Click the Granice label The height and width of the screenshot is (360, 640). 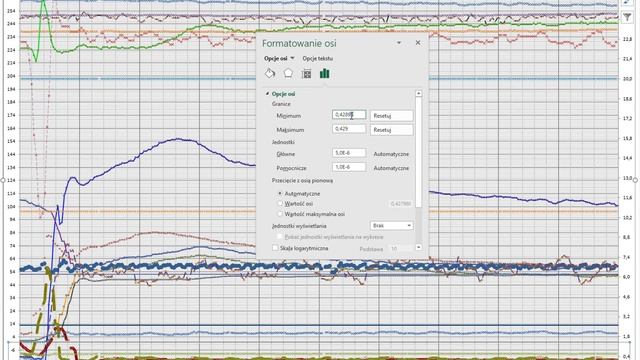281,104
